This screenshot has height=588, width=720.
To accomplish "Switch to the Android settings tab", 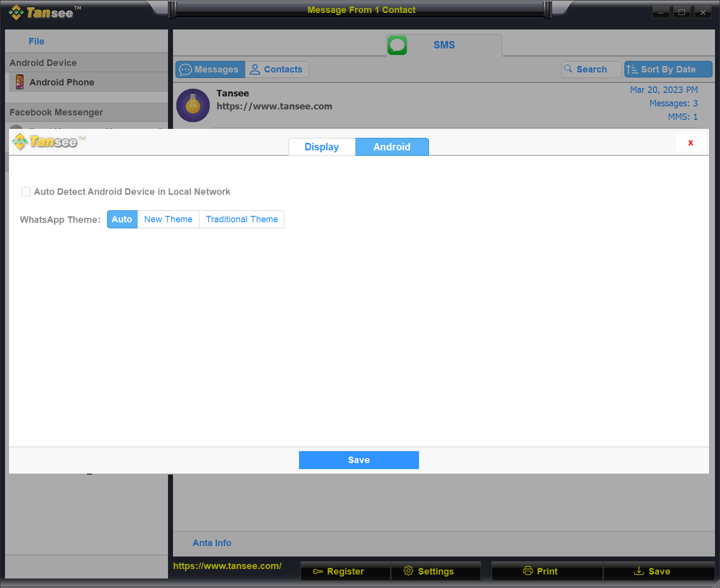I will tap(392, 147).
